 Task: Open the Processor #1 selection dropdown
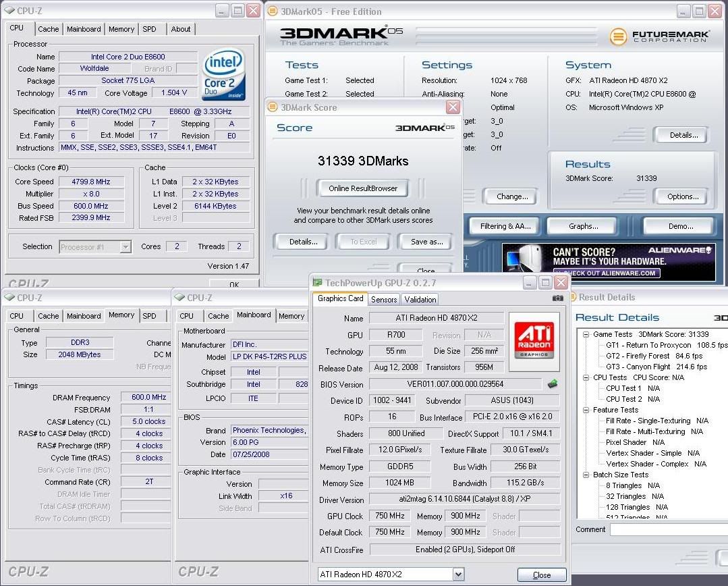click(x=125, y=247)
